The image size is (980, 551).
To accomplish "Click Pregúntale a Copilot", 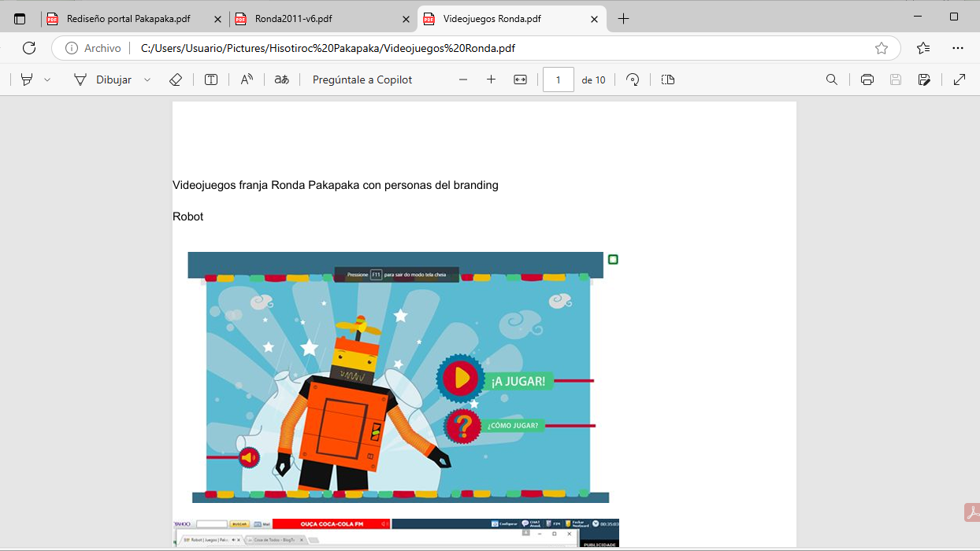I will [x=362, y=80].
